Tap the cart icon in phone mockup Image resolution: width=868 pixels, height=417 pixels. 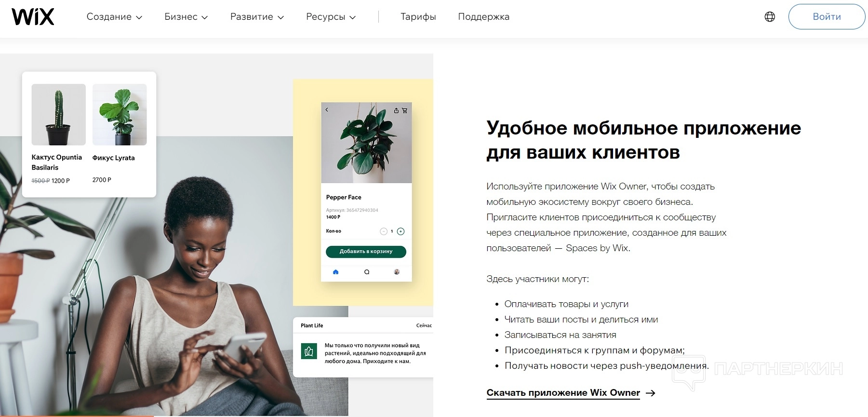(404, 110)
